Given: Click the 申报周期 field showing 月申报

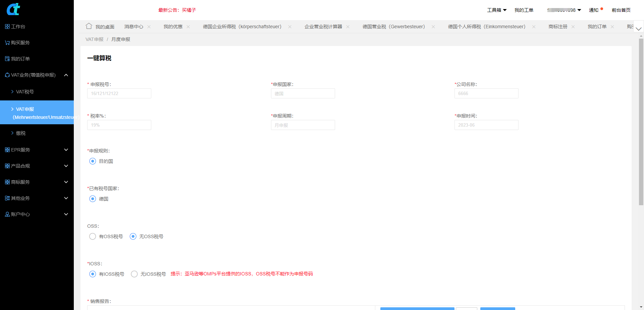Looking at the screenshot, I should click(x=303, y=125).
